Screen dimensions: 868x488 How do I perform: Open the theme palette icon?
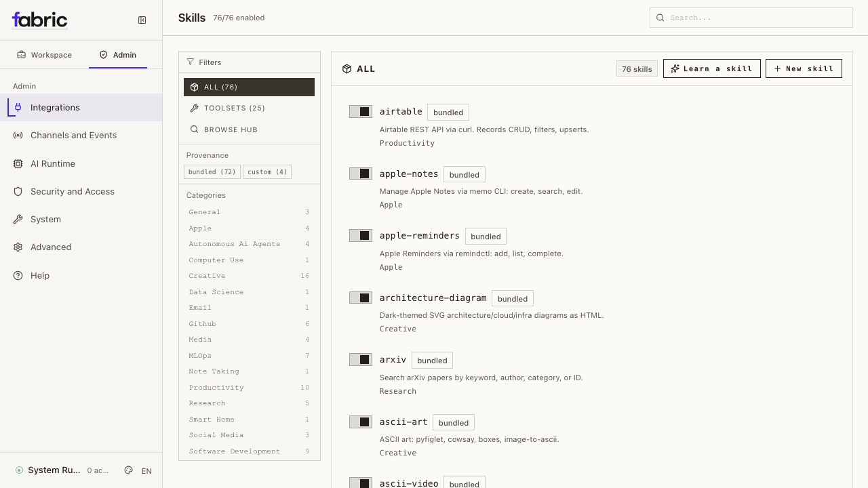tap(129, 470)
